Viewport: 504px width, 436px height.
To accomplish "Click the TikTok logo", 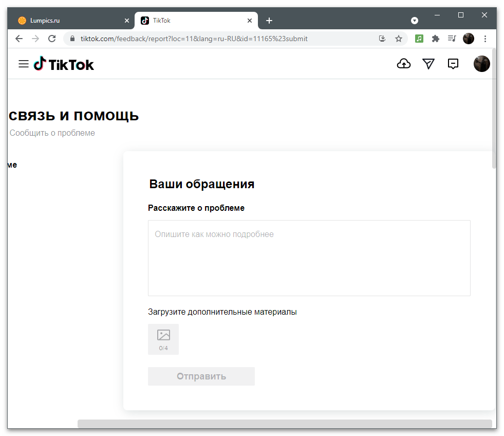I will point(64,64).
